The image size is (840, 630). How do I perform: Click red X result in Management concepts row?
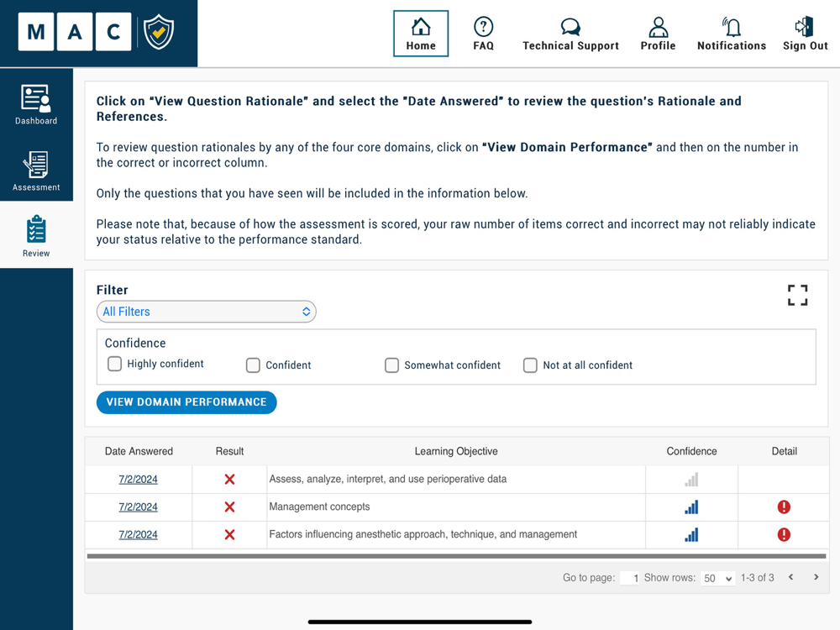tap(229, 507)
